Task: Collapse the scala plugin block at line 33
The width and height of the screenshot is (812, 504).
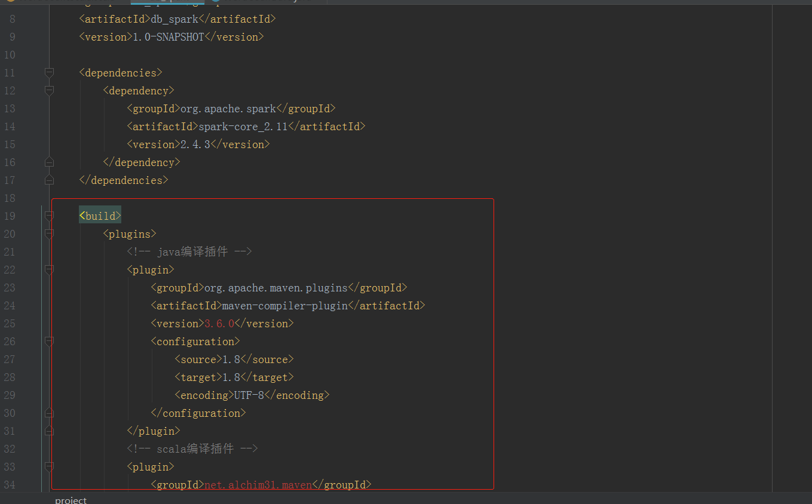Action: pyautogui.click(x=49, y=466)
